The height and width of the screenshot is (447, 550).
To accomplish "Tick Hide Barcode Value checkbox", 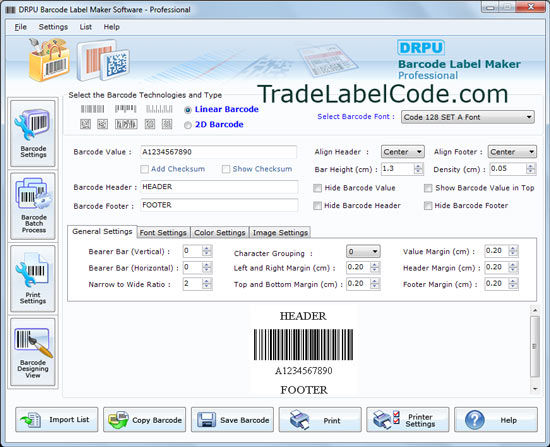I will pyautogui.click(x=317, y=188).
